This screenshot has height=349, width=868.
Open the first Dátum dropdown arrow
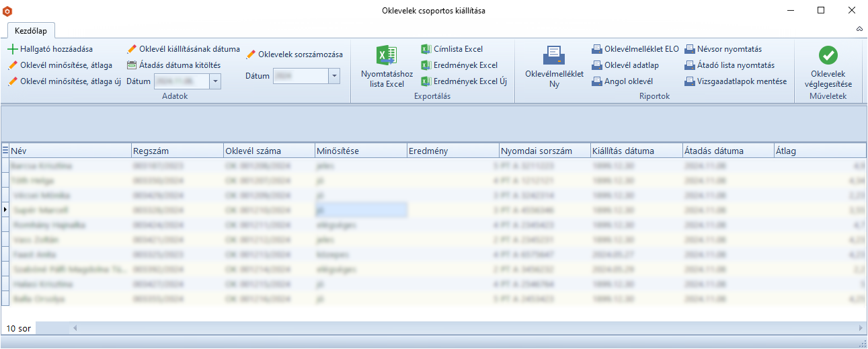[x=215, y=81]
